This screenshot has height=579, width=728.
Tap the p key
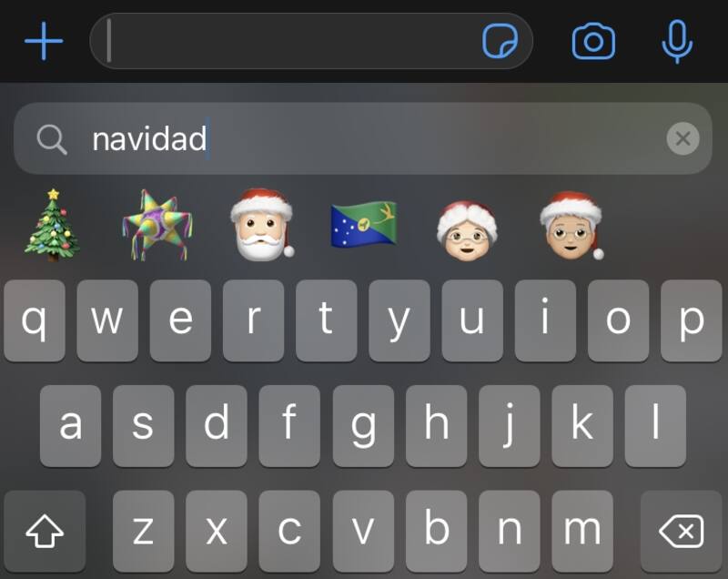692,320
